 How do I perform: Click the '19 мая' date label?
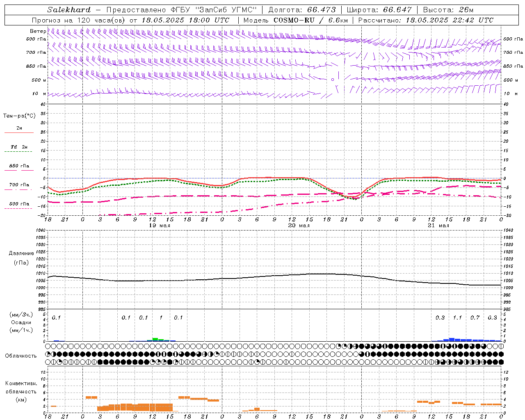160,226
